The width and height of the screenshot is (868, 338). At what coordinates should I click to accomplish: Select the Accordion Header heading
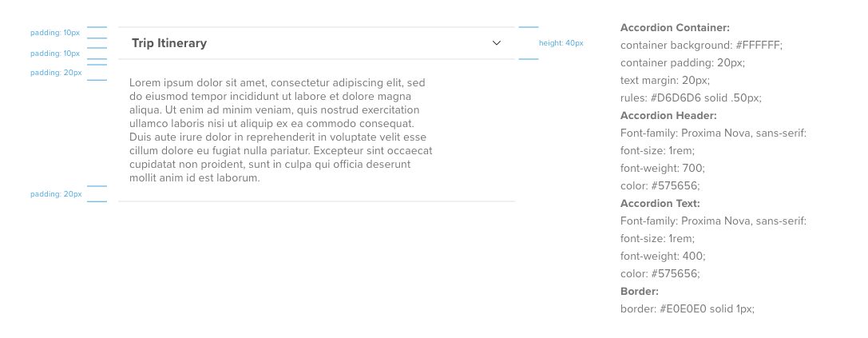pyautogui.click(x=668, y=115)
